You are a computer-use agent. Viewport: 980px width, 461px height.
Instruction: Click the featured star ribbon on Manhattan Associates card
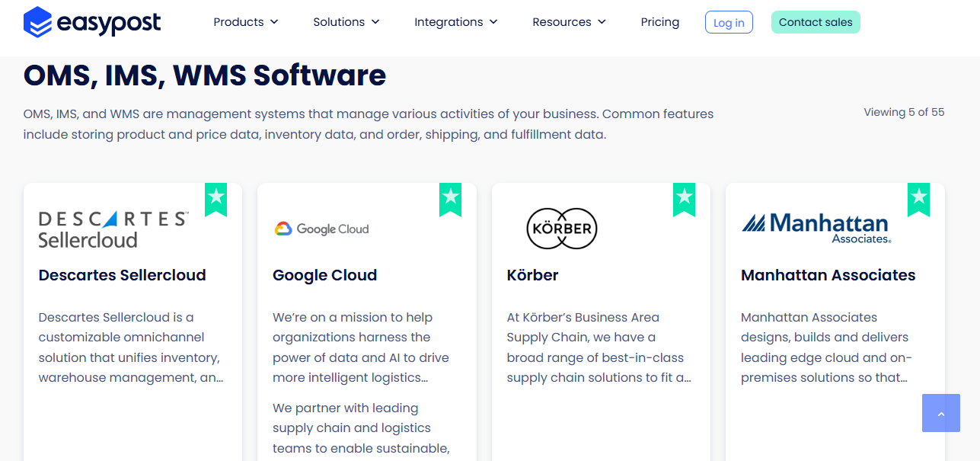pyautogui.click(x=919, y=200)
